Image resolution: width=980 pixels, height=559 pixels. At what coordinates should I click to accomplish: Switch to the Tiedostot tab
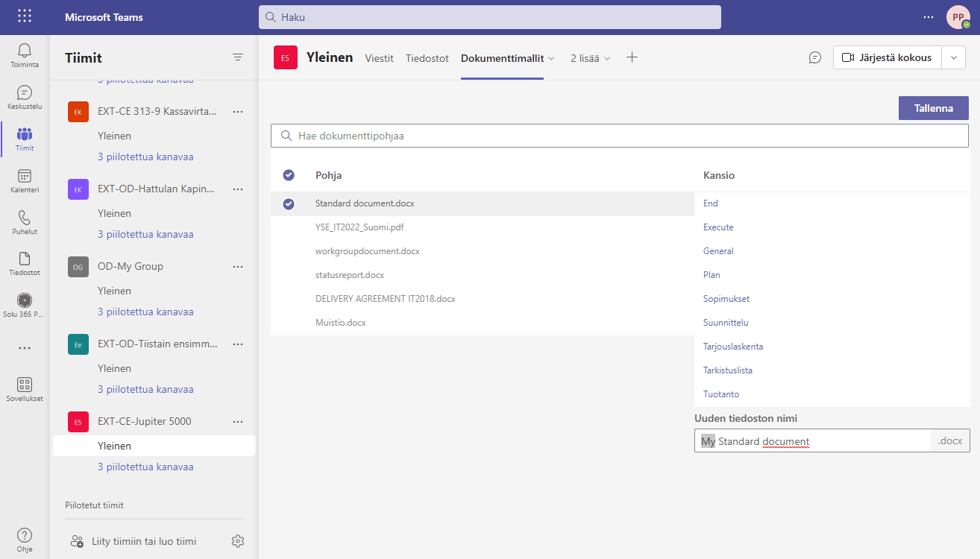(x=427, y=58)
